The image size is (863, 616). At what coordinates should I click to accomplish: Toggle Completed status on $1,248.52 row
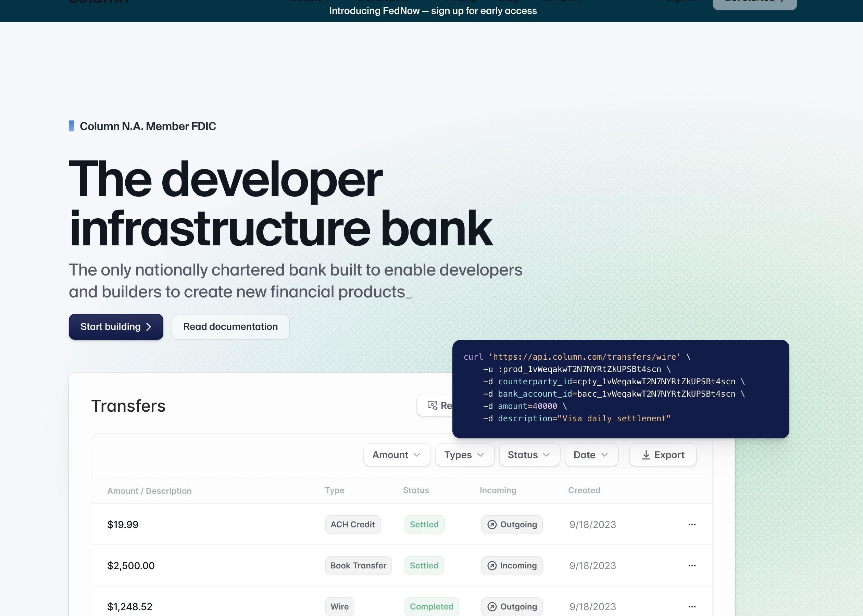[431, 607]
